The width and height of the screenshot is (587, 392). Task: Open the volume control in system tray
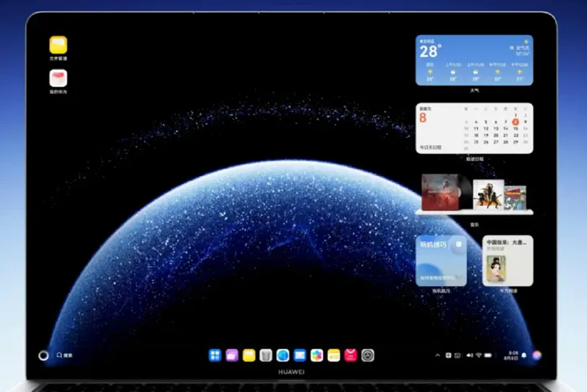click(x=468, y=355)
